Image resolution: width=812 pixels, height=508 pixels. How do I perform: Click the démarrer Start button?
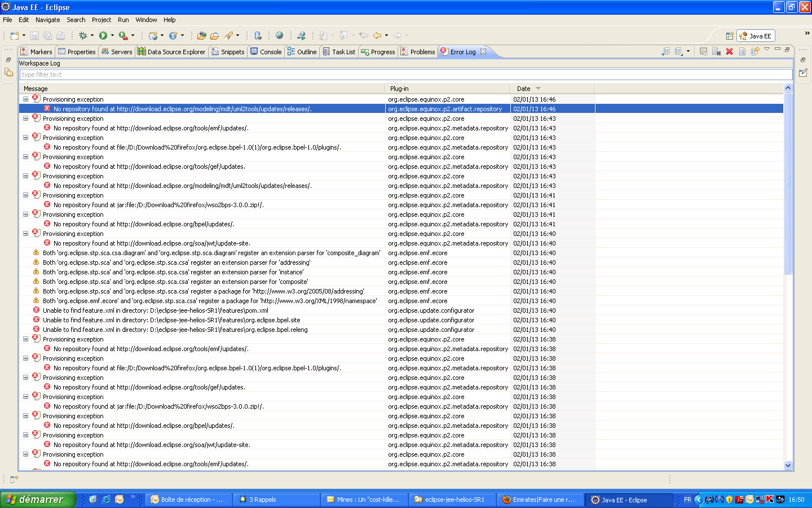37,500
